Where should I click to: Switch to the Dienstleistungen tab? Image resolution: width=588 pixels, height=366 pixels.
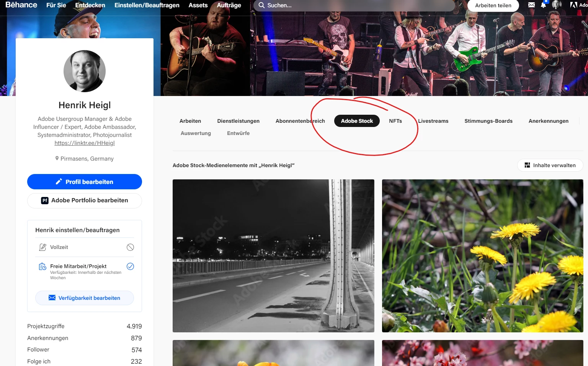pos(238,121)
